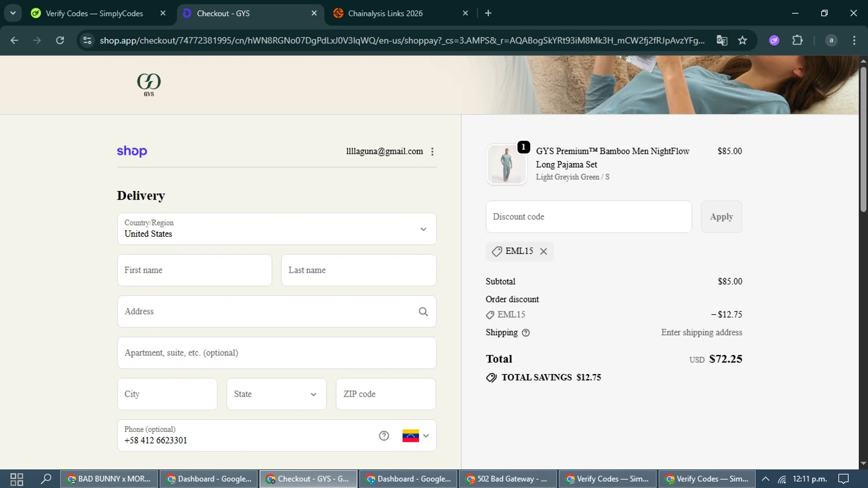Viewport: 868px width, 488px height.
Task: Click the pajama set product thumbnail
Action: tap(506, 164)
